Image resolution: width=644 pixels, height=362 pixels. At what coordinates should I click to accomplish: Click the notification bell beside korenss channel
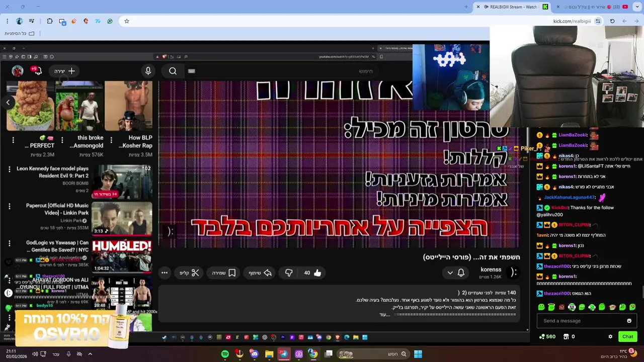(461, 273)
